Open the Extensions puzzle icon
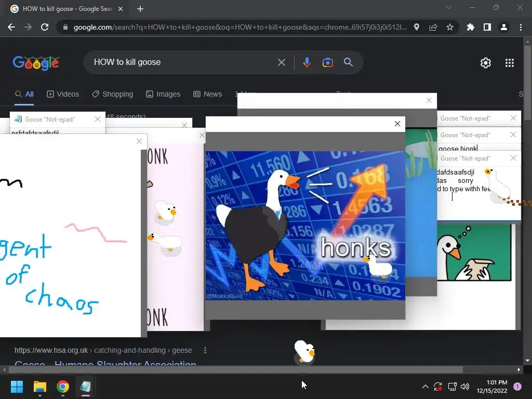The height and width of the screenshot is (399, 532). coord(470,27)
